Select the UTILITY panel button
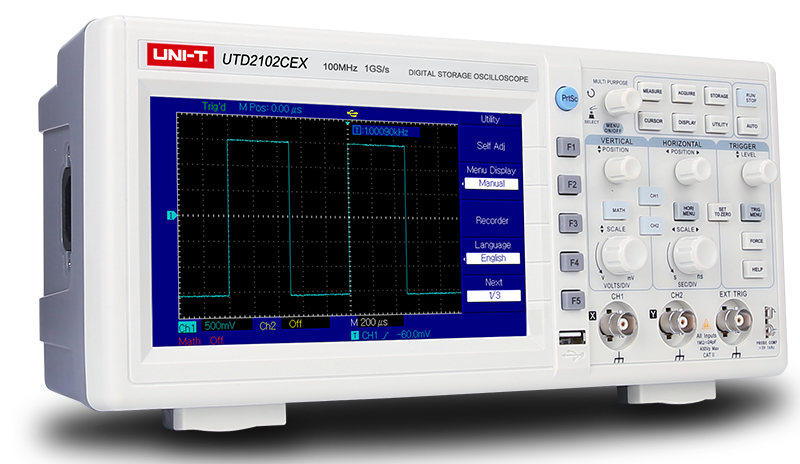Image resolution: width=800 pixels, height=464 pixels. pos(719,125)
